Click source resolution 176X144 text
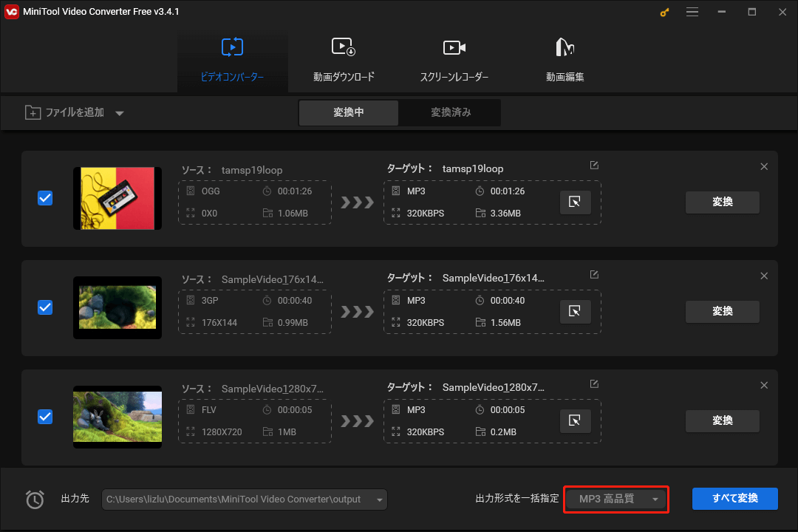 coord(219,323)
